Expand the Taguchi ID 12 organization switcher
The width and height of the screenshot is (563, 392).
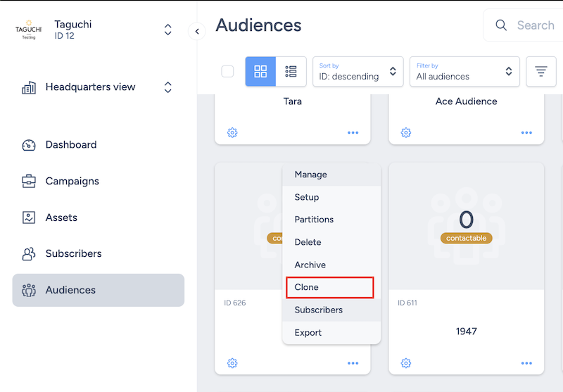click(167, 30)
